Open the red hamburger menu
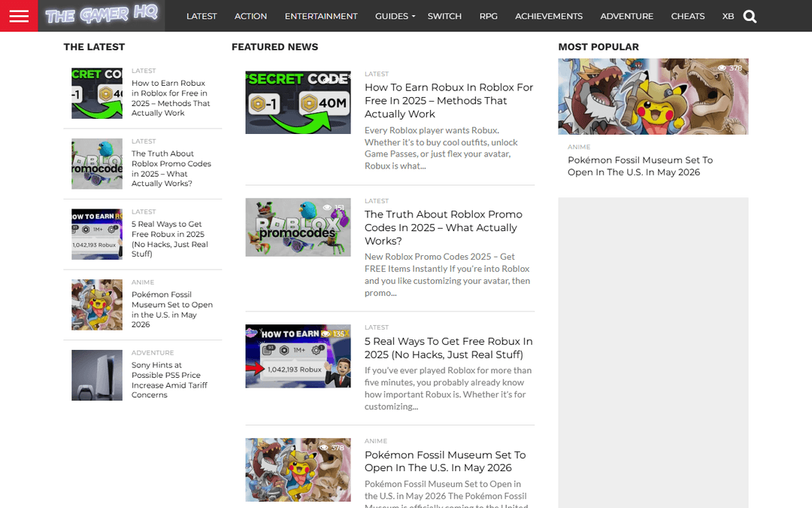 pos(19,16)
